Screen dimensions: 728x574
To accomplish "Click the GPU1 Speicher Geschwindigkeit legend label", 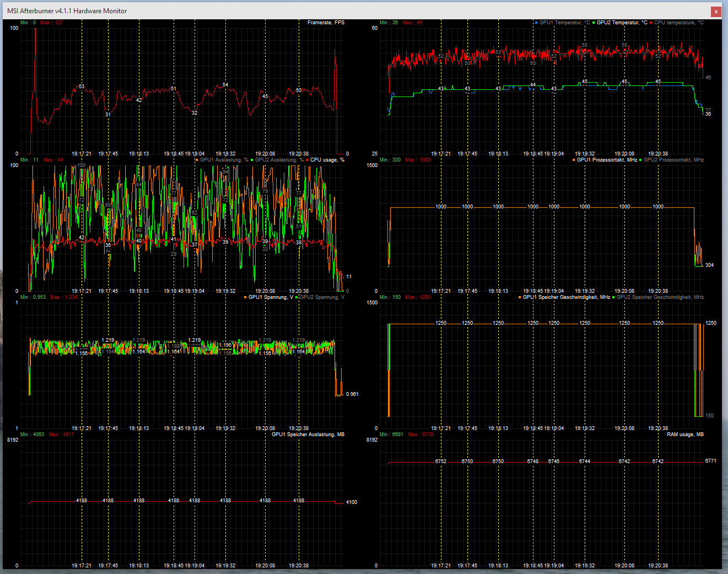I will click(567, 297).
